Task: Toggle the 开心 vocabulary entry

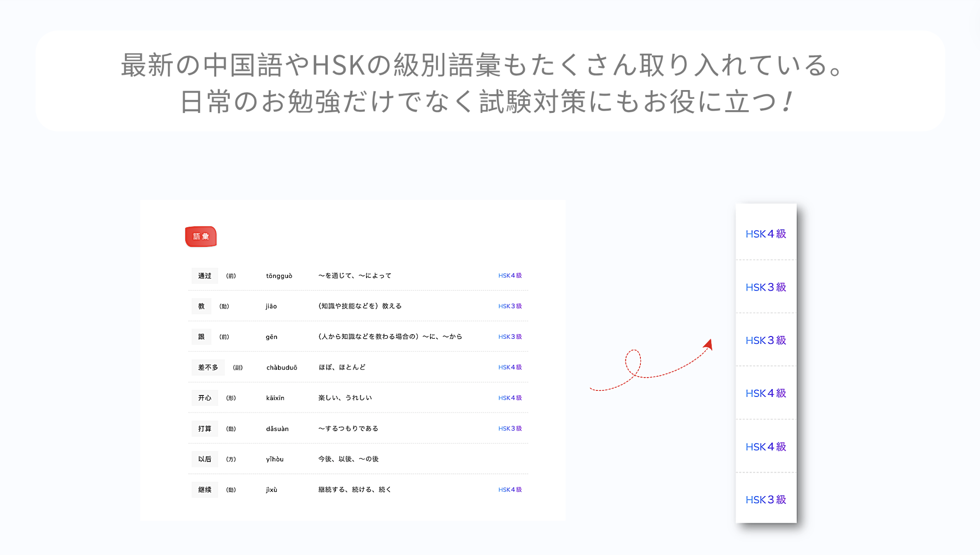Action: point(204,398)
